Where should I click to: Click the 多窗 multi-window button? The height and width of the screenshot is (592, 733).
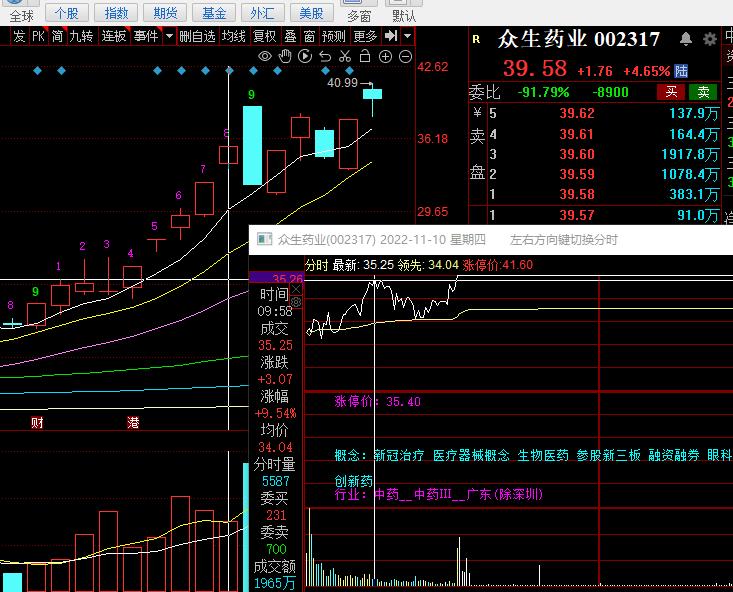(x=359, y=16)
